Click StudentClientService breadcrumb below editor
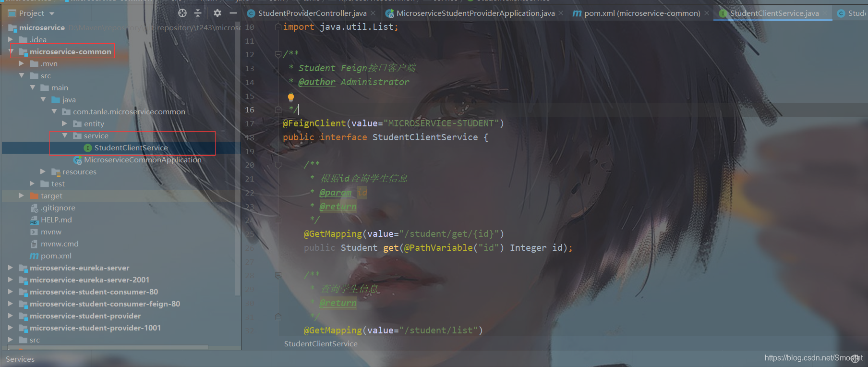 tap(321, 344)
